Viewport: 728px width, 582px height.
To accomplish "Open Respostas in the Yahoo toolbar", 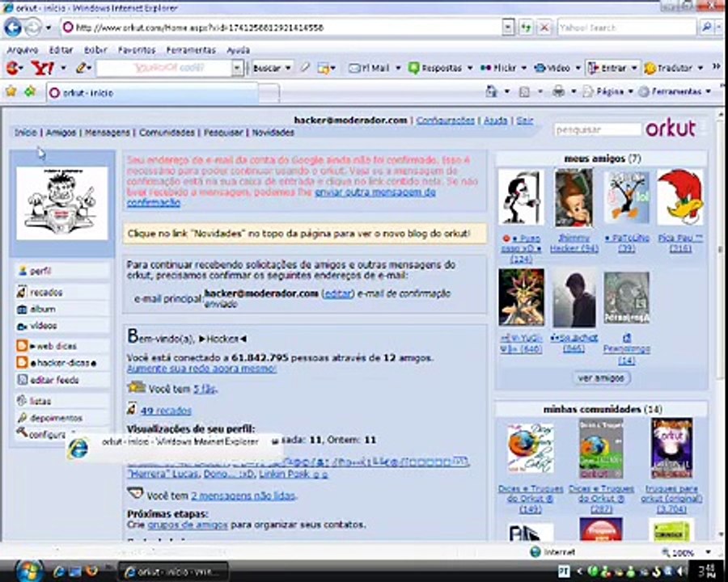I will [x=435, y=68].
